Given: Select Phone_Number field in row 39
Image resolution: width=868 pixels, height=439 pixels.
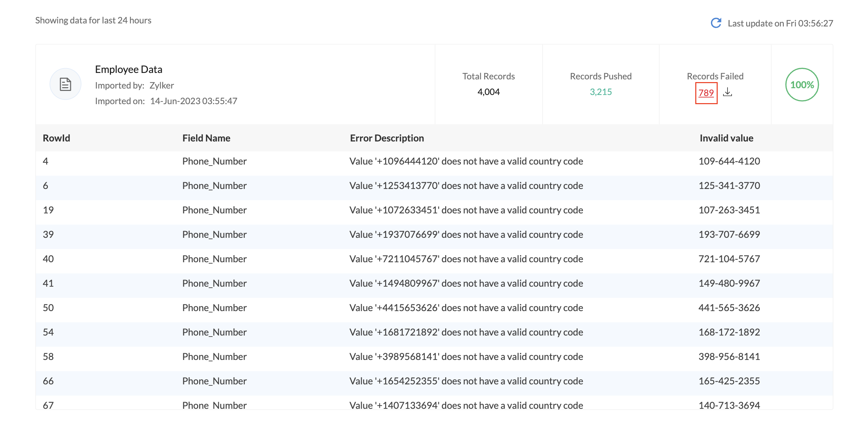Looking at the screenshot, I should coord(214,234).
